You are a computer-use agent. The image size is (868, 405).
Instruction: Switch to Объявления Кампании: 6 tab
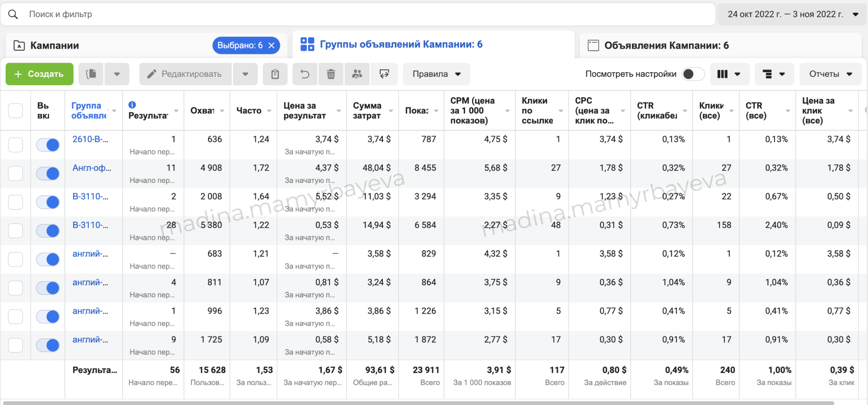(x=666, y=45)
